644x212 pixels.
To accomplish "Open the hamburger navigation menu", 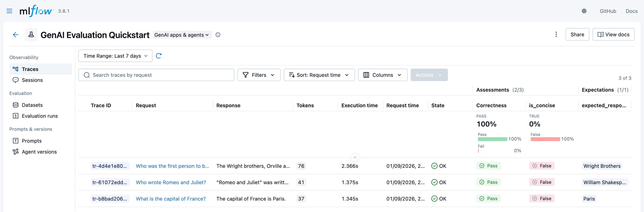I will pyautogui.click(x=9, y=11).
